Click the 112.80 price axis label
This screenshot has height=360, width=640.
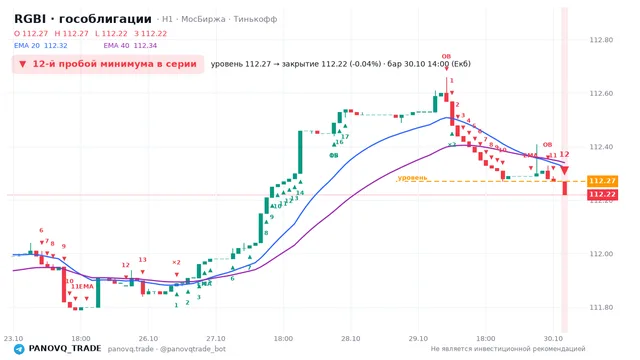601,40
